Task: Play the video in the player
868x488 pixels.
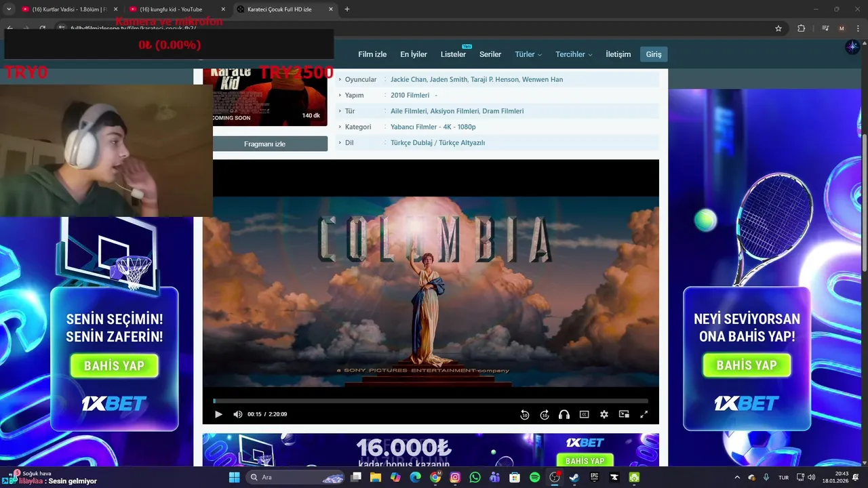Action: pos(218,414)
